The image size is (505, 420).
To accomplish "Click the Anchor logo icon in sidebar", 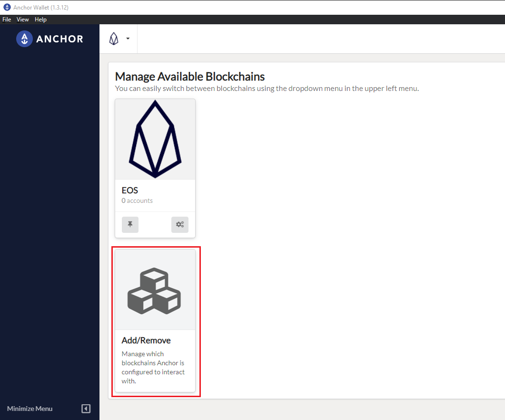I will [24, 39].
